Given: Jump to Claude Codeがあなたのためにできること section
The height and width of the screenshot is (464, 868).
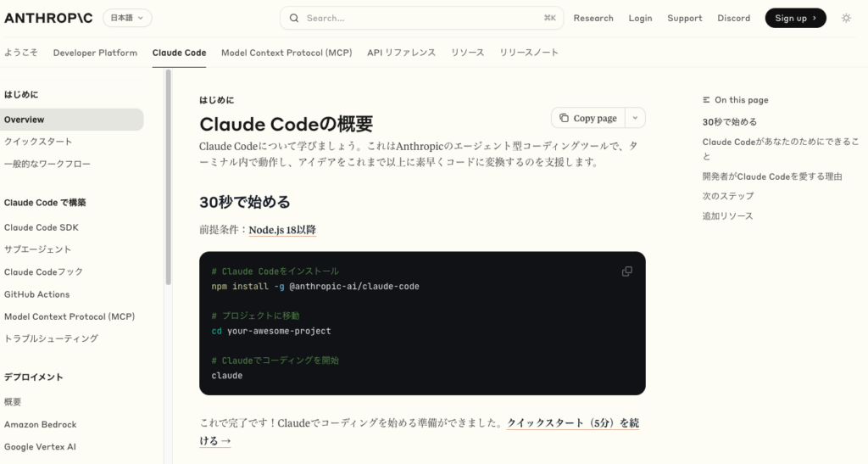Looking at the screenshot, I should 781,149.
